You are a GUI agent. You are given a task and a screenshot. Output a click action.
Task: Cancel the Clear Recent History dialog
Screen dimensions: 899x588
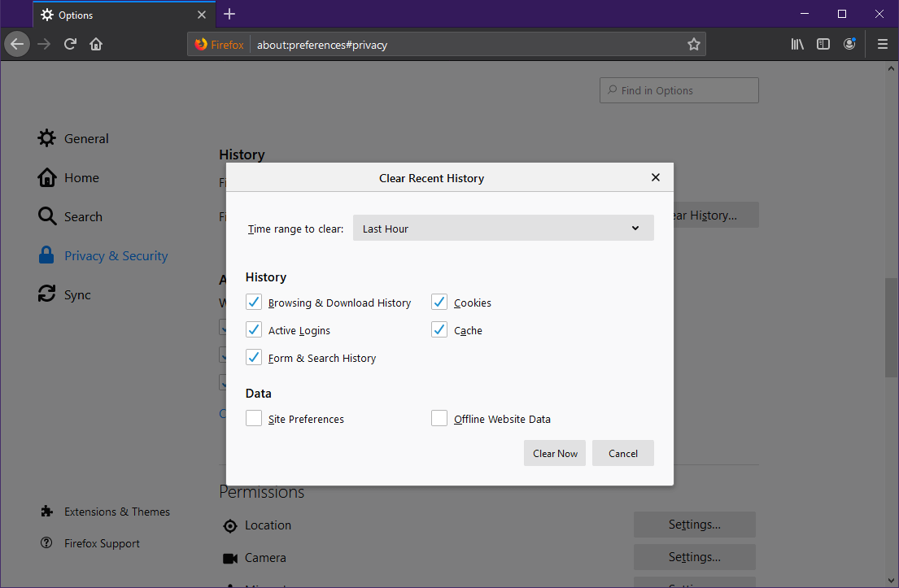coord(622,453)
